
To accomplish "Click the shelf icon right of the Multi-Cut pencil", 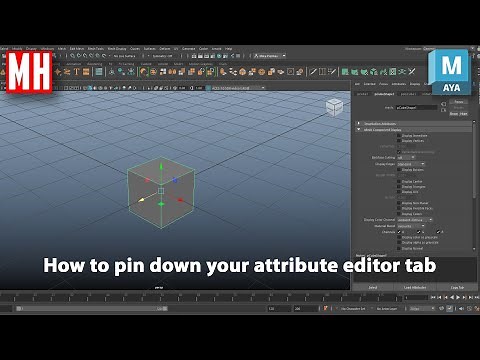I will pyautogui.click(x=322, y=72).
